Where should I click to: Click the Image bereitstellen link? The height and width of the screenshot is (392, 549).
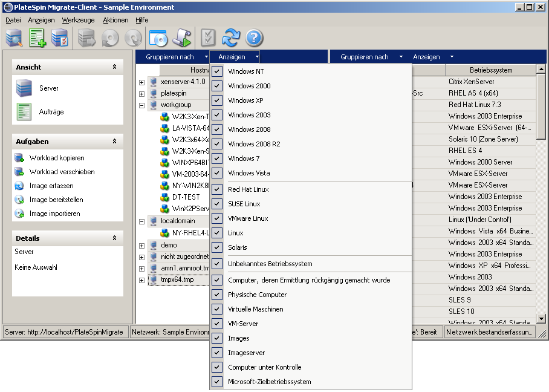click(x=56, y=200)
